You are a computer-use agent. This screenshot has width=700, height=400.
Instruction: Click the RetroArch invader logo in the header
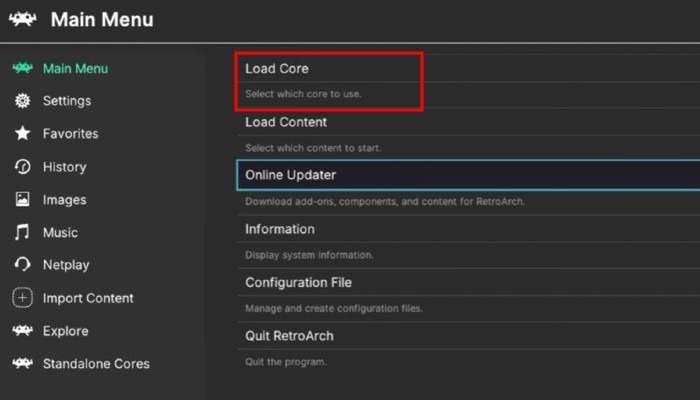[22, 19]
